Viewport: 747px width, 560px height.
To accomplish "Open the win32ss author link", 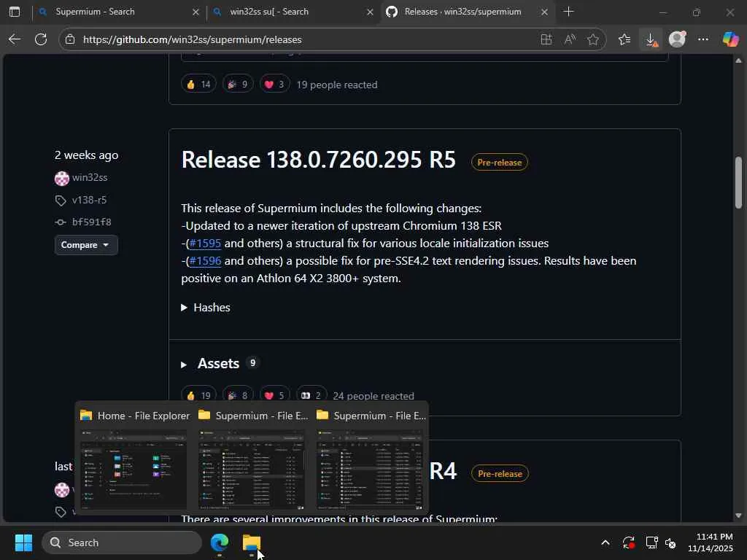I will pyautogui.click(x=90, y=178).
